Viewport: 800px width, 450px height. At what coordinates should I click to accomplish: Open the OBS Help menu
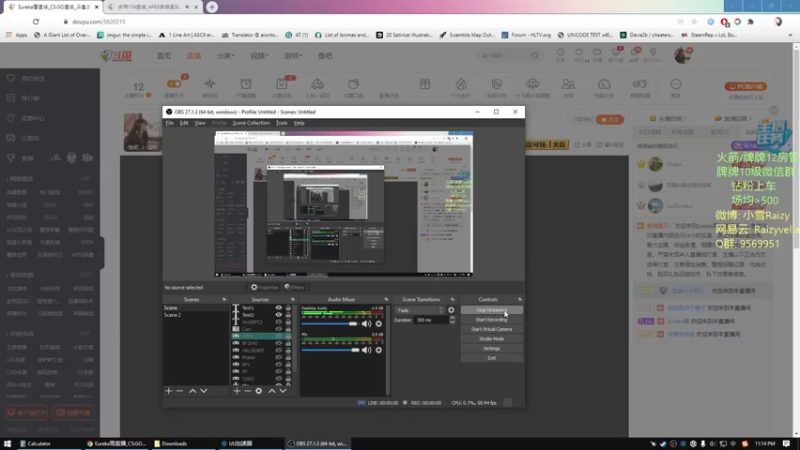point(299,123)
